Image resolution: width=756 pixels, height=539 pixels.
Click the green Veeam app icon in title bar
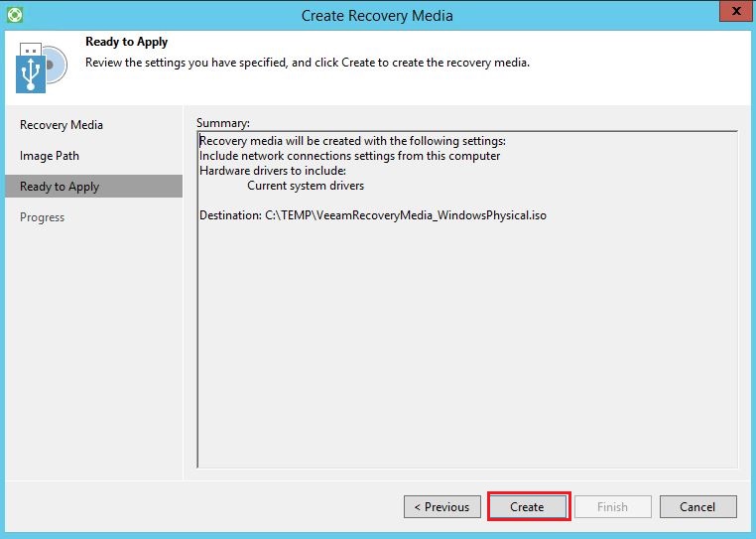pyautogui.click(x=15, y=15)
